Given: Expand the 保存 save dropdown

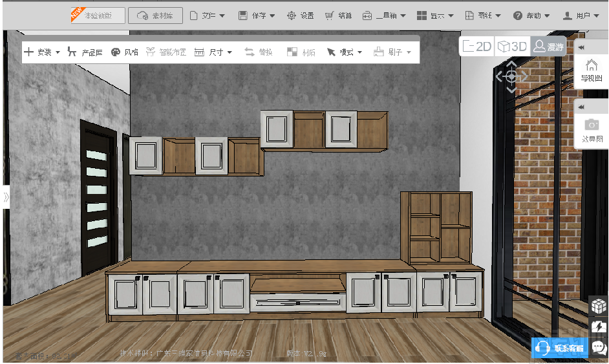Looking at the screenshot, I should click(x=257, y=16).
